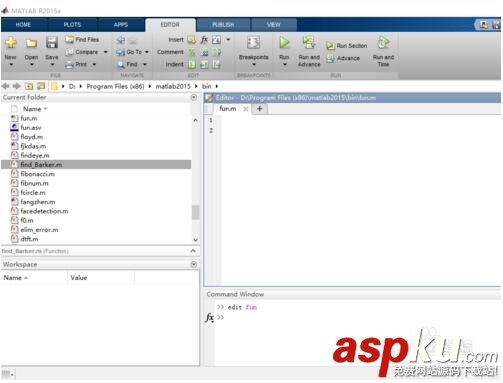The width and height of the screenshot is (503, 383).
Task: Click the Run and Time icon
Action: click(x=383, y=43)
